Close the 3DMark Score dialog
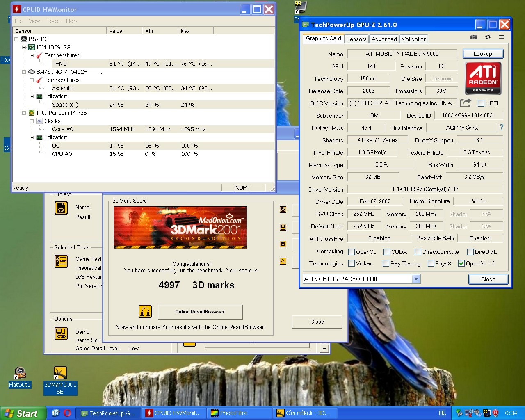The height and width of the screenshot is (420, 525). 317,322
